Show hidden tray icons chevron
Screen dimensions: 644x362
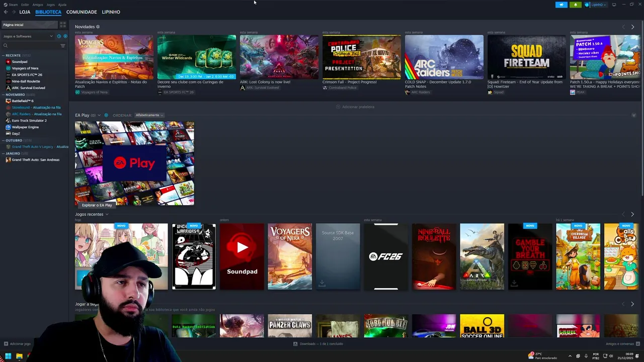[570, 356]
